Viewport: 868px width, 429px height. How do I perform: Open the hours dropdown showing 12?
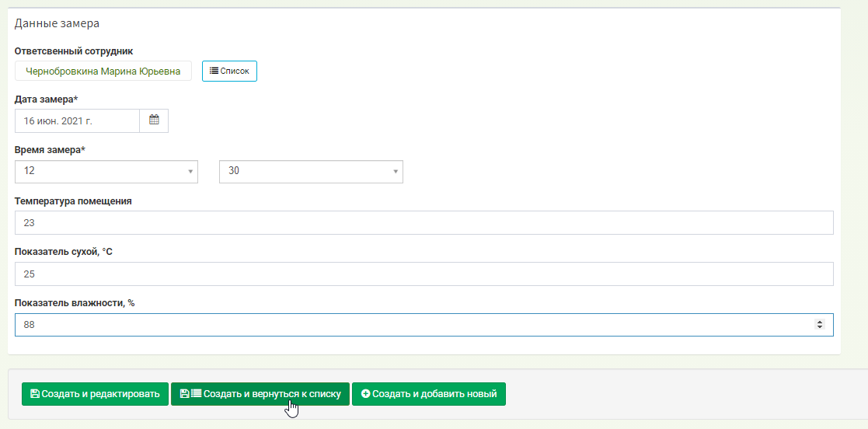[x=106, y=172]
